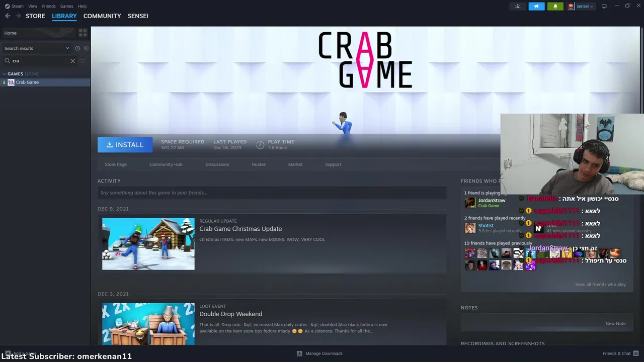Click Shotist's avatar

[470, 228]
